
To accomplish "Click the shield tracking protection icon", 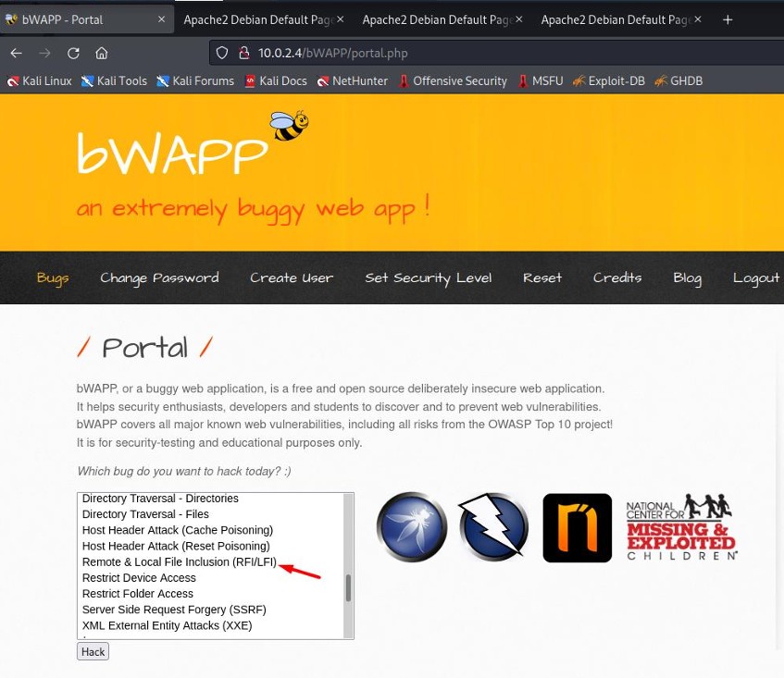I will pyautogui.click(x=222, y=53).
